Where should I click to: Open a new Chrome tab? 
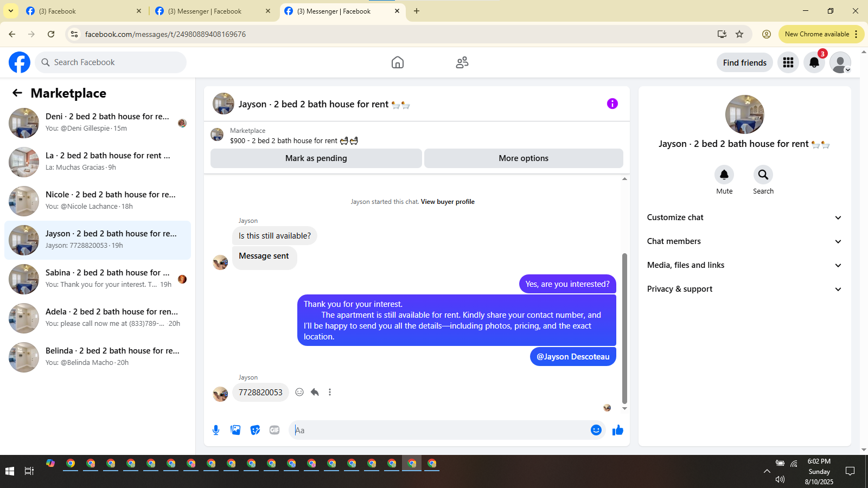tap(417, 11)
